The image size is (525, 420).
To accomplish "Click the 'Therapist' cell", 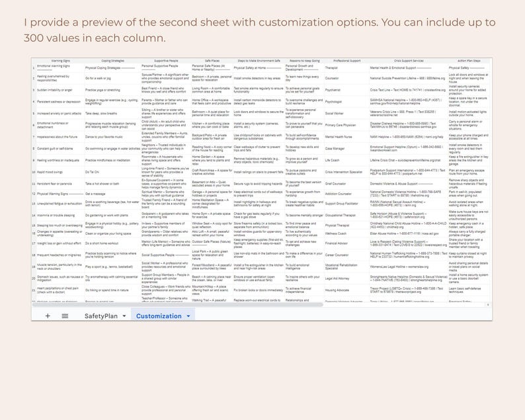I will tap(347, 67).
